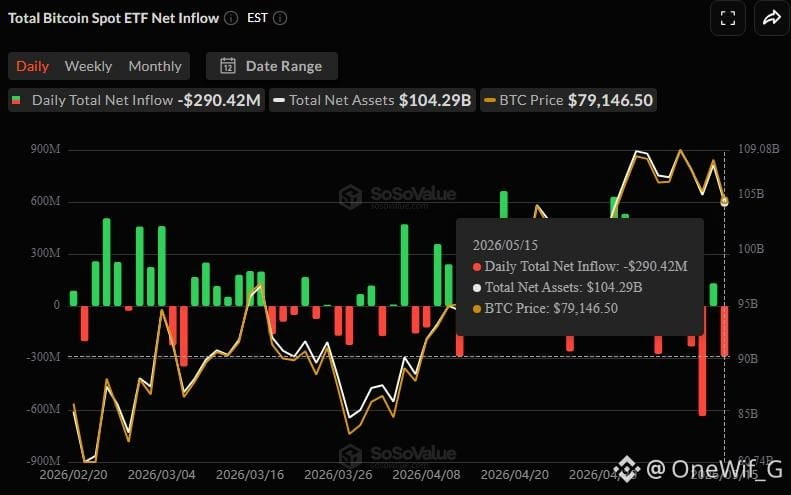791x495 pixels.
Task: Click the orange BTC Price legend swatch
Action: coord(490,100)
